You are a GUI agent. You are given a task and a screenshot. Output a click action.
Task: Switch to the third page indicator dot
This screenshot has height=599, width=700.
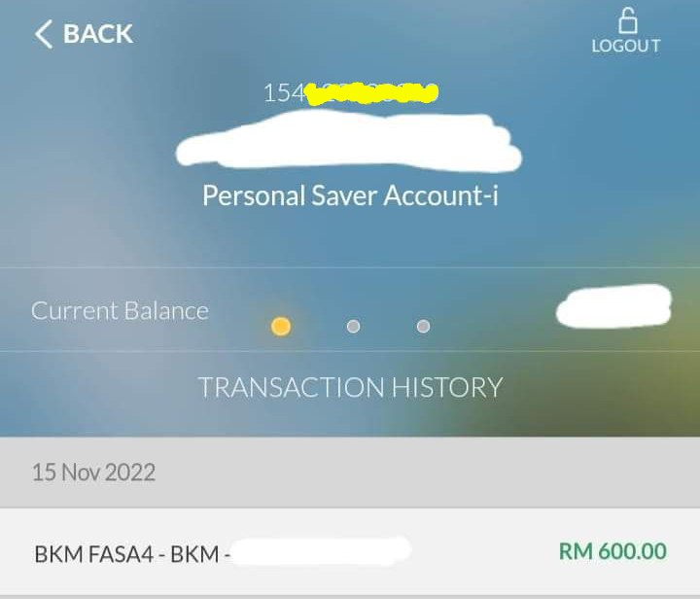pos(423,327)
